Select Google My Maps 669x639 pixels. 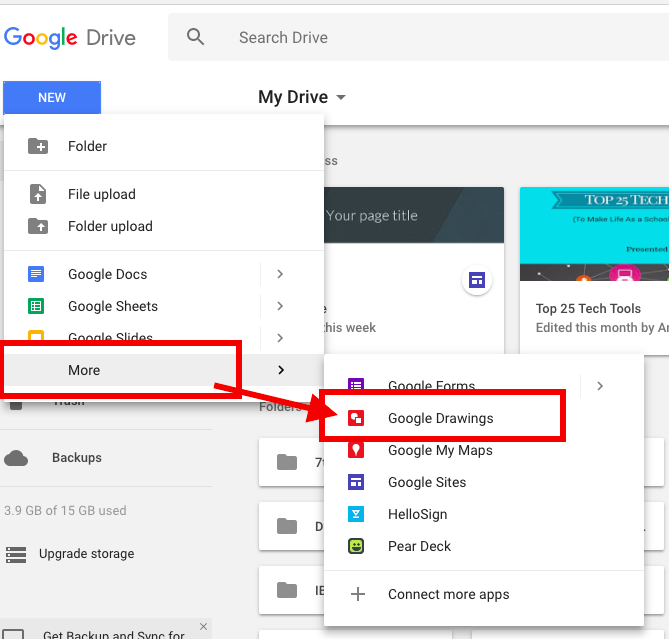point(484,450)
